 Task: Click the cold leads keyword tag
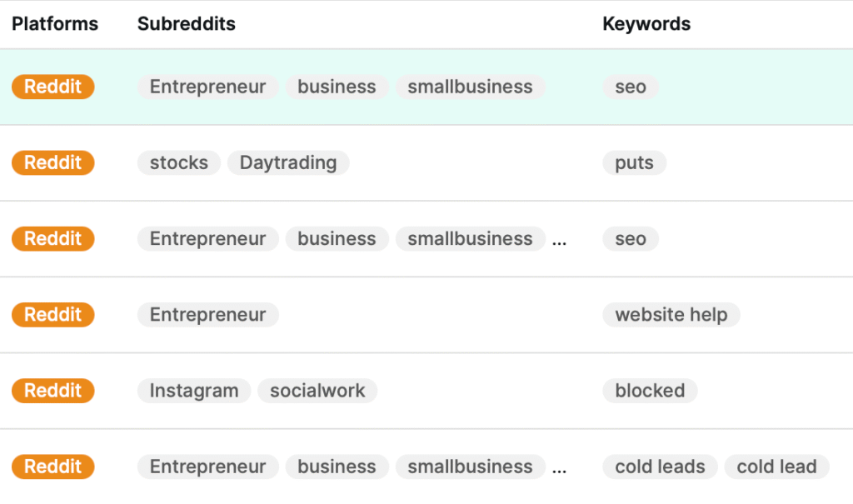coord(660,467)
